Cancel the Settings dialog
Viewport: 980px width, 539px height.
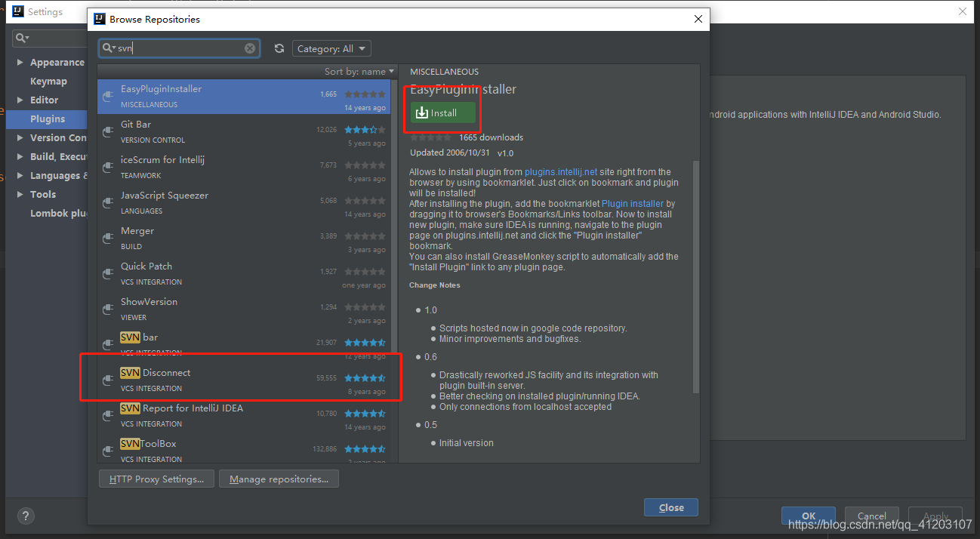[x=871, y=516]
